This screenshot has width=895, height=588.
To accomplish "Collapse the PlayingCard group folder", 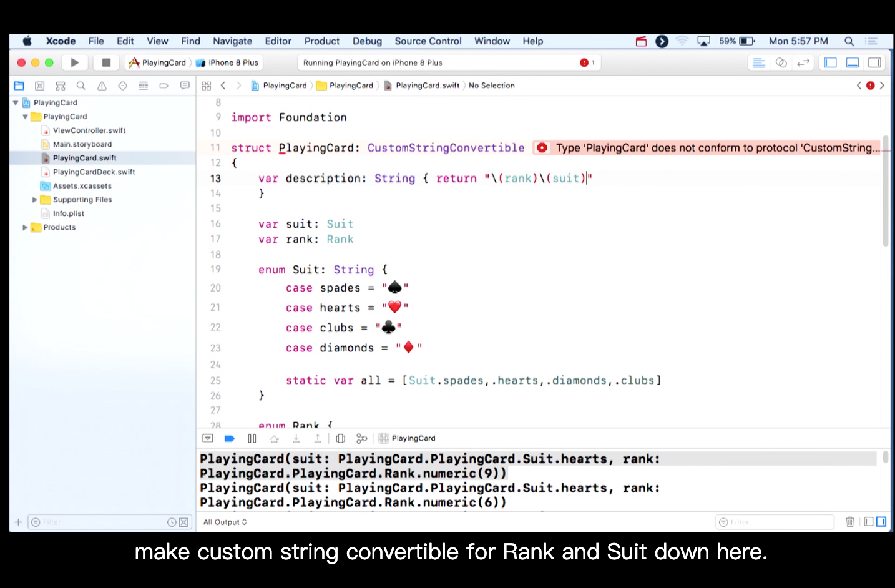I will (25, 117).
